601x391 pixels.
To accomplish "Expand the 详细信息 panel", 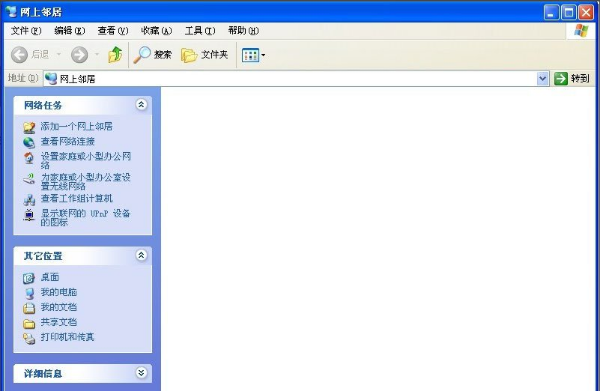I will coord(141,373).
